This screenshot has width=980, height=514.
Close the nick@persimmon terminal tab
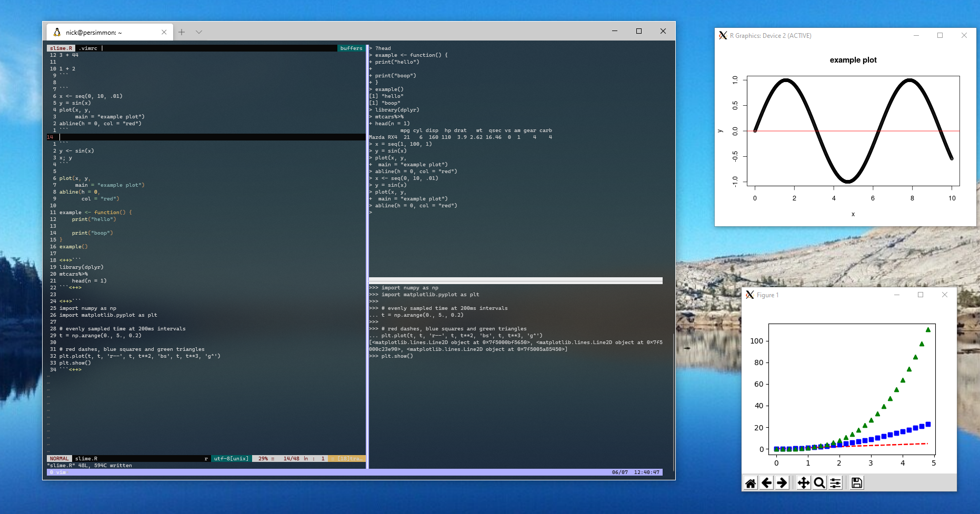[164, 32]
